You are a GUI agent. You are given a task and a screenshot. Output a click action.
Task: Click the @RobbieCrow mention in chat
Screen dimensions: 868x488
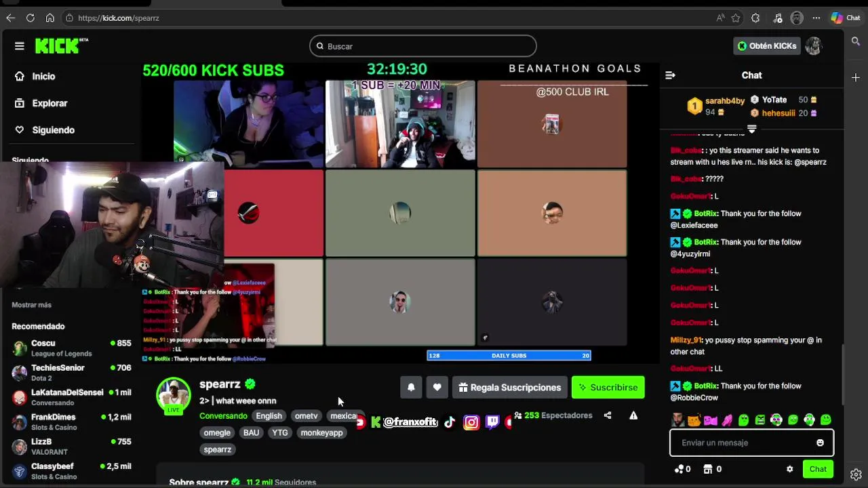click(694, 398)
